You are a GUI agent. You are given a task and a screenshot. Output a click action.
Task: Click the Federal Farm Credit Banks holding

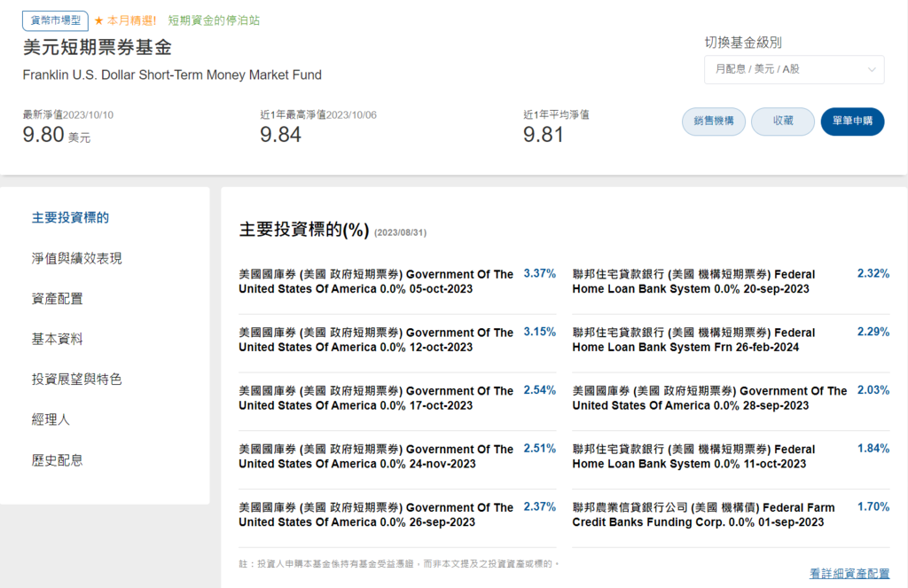(703, 515)
